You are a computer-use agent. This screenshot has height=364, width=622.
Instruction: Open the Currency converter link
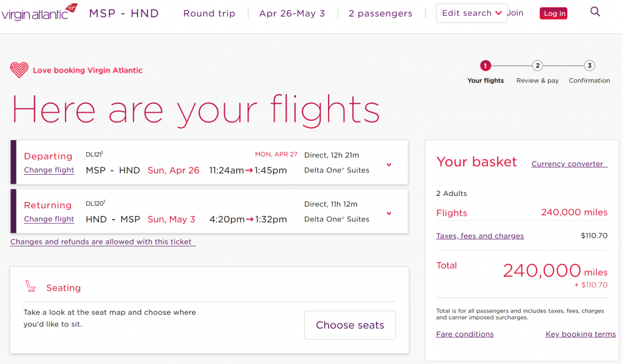coord(569,164)
